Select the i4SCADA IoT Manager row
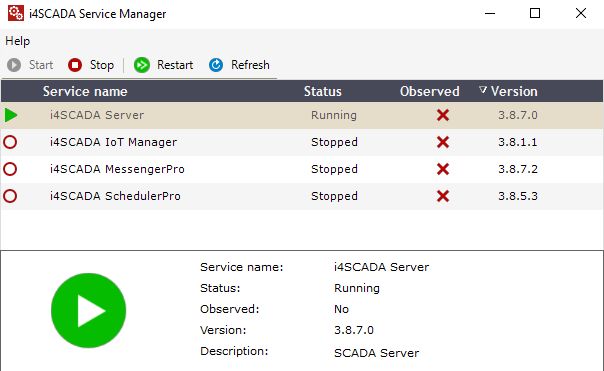 (x=302, y=142)
